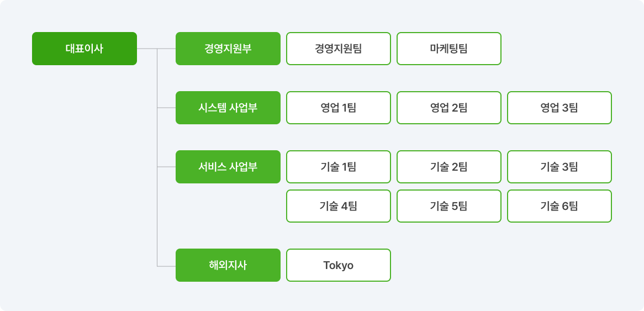
Task: Click the 기술 1팀 box
Action: tap(339, 167)
